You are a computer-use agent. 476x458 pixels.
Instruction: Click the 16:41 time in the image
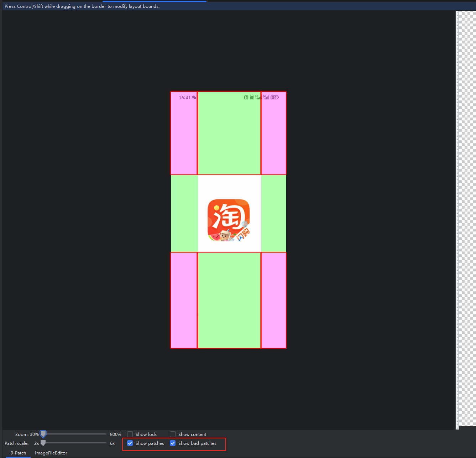click(x=184, y=97)
